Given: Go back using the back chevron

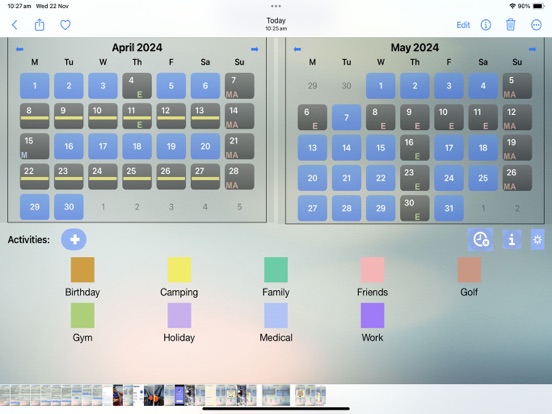Looking at the screenshot, I should (x=14, y=25).
